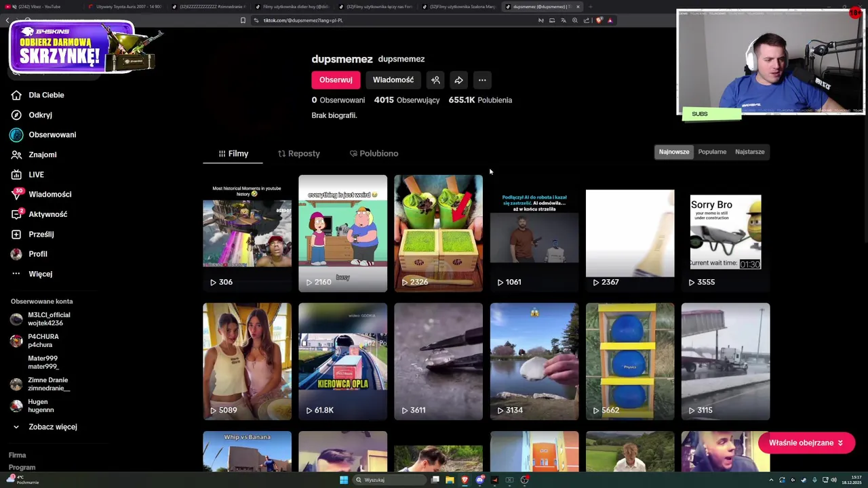Click Właśnie obejrzane recently watched button
868x488 pixels.
point(806,443)
